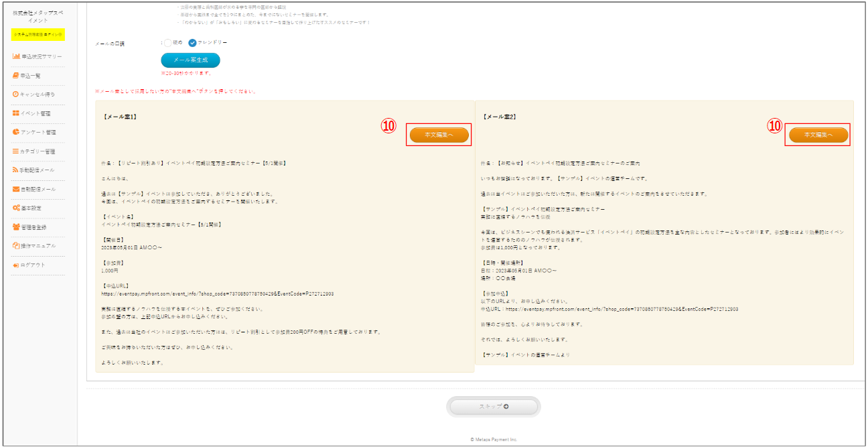Viewport: 868px width, 447px height.
Task: Click the gears icon for 基本設定
Action: tap(16, 208)
